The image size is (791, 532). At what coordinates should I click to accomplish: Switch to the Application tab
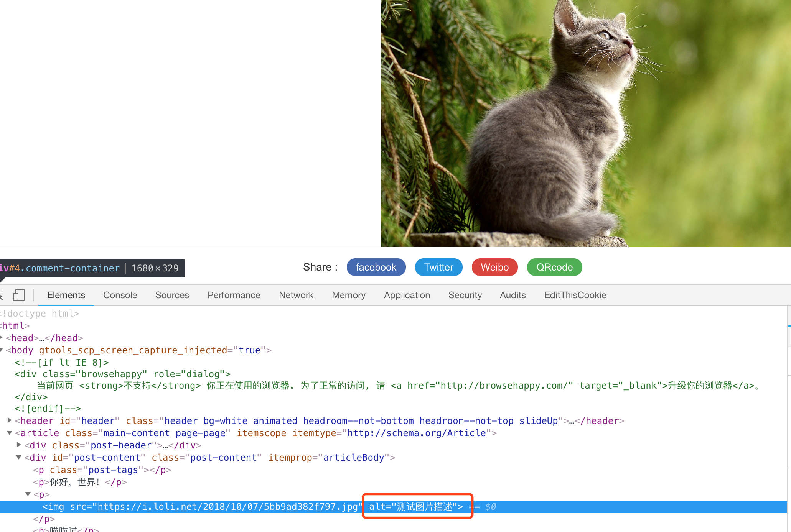pyautogui.click(x=407, y=295)
